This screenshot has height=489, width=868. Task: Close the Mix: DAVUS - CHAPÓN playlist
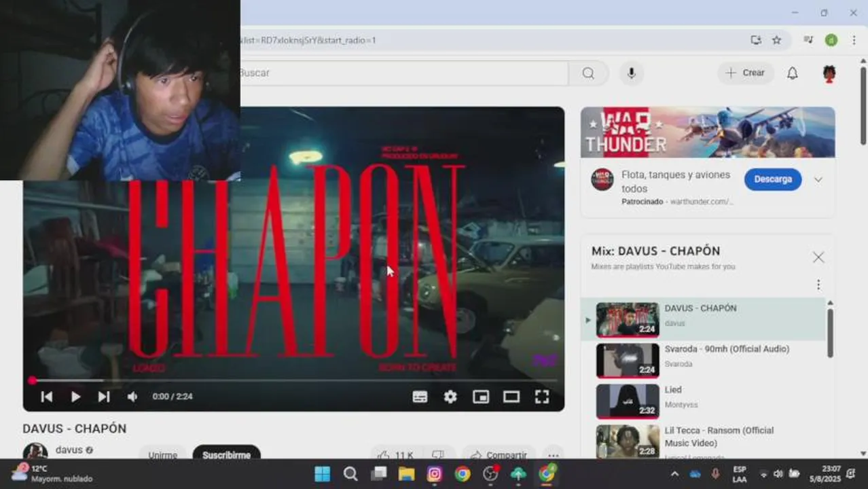[818, 257]
